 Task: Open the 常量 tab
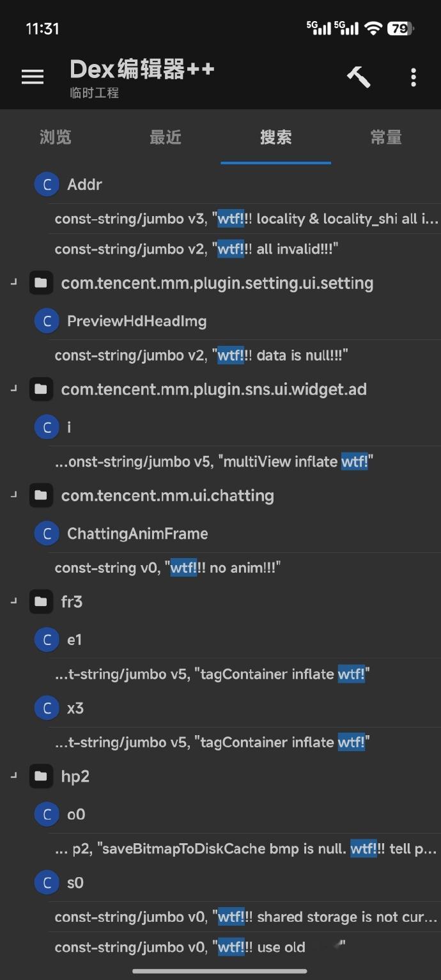386,137
